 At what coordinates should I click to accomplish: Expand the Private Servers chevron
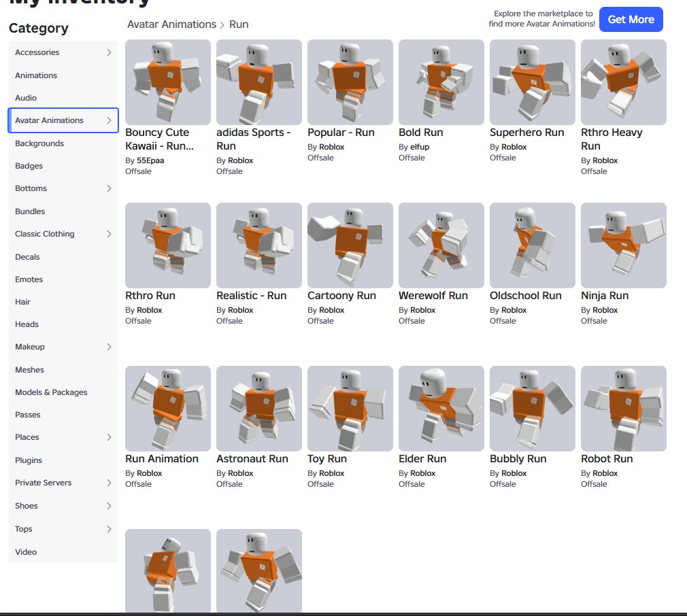click(109, 483)
